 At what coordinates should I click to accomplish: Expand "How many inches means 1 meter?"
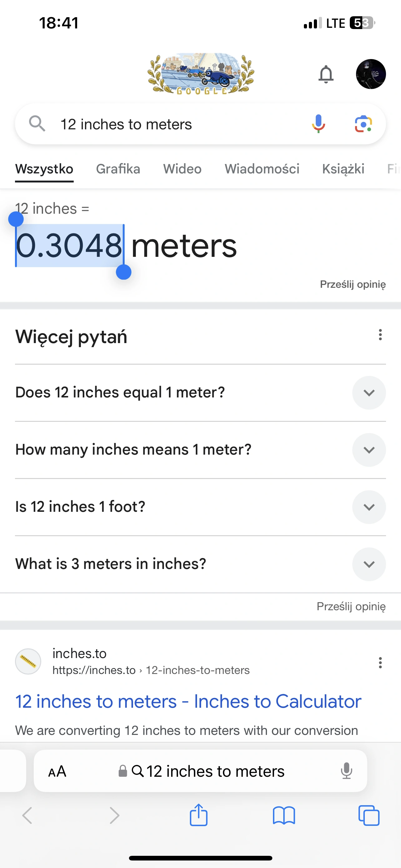click(x=369, y=450)
